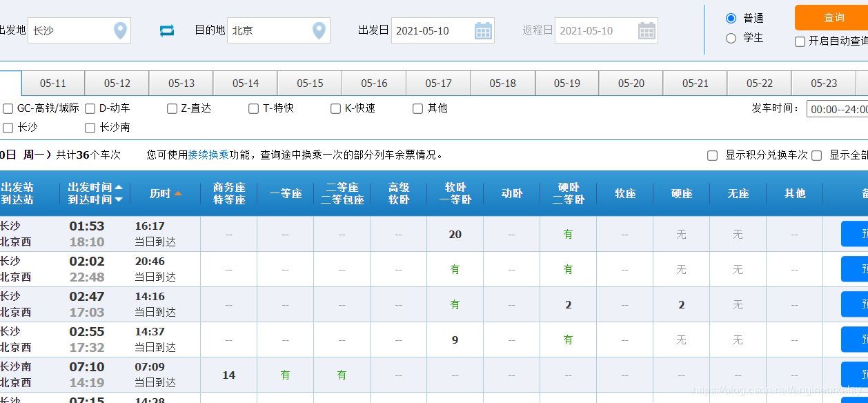Click the 硬卧 二等卧 column header

point(569,194)
